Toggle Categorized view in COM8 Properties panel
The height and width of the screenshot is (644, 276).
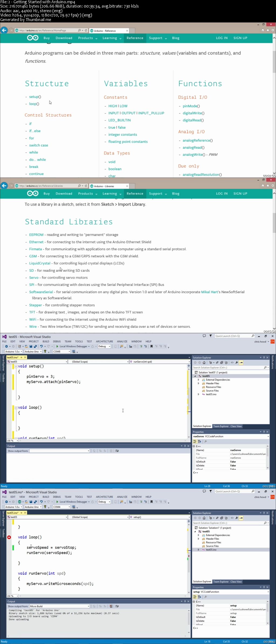tap(195, 441)
